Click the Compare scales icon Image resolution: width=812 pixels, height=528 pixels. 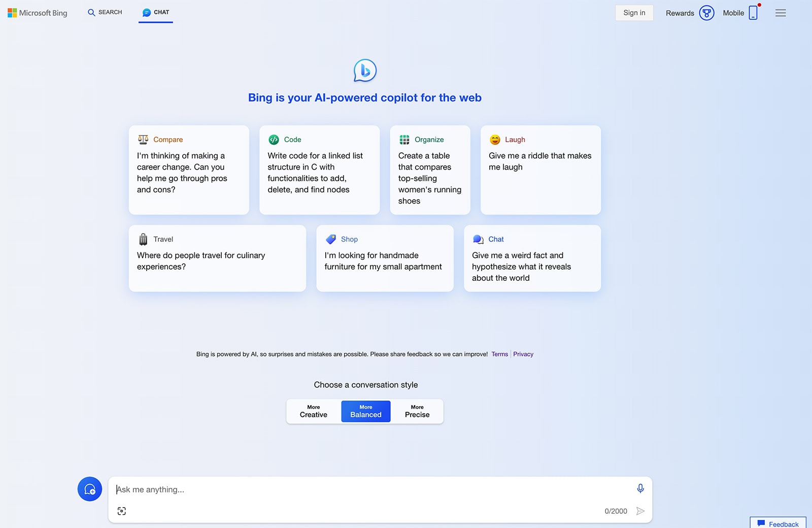pyautogui.click(x=143, y=140)
